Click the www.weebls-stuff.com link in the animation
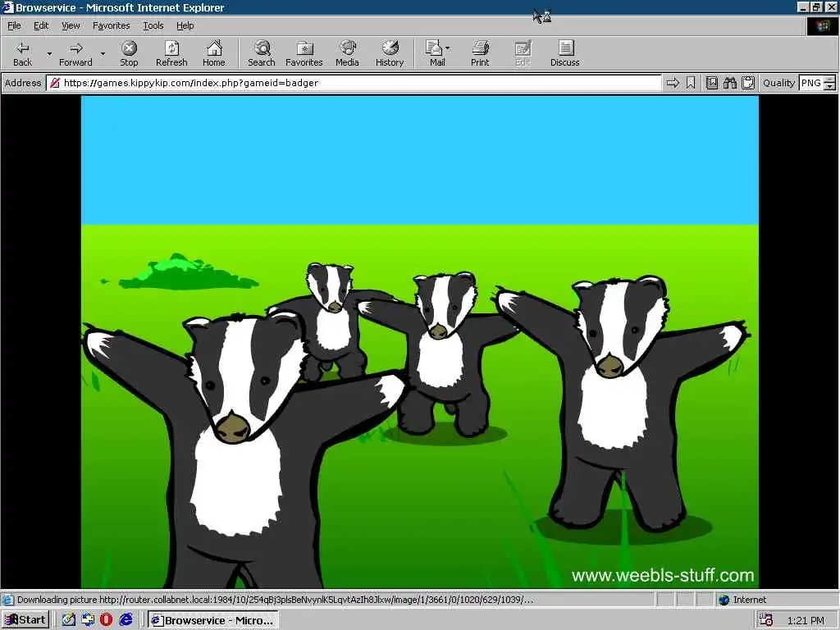Screen dimensions: 840x630 663,575
